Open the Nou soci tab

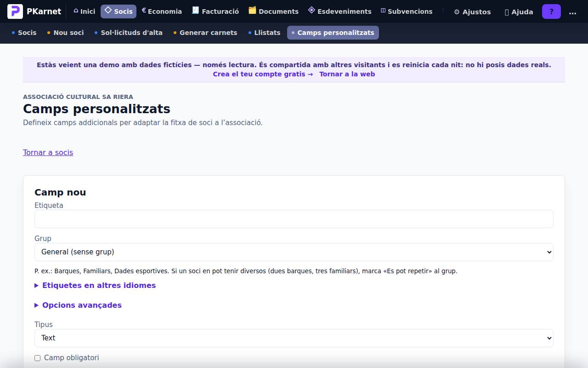(x=65, y=33)
